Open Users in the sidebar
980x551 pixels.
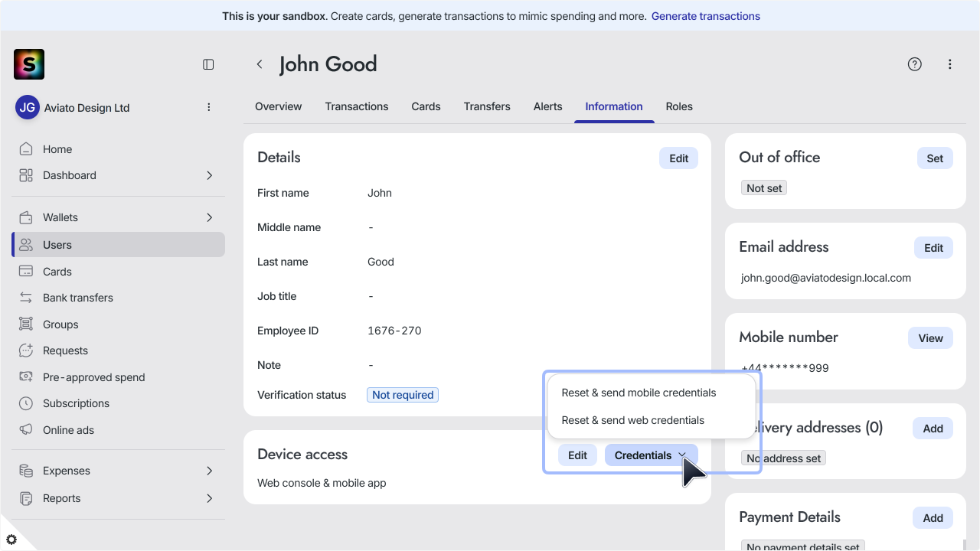point(118,245)
